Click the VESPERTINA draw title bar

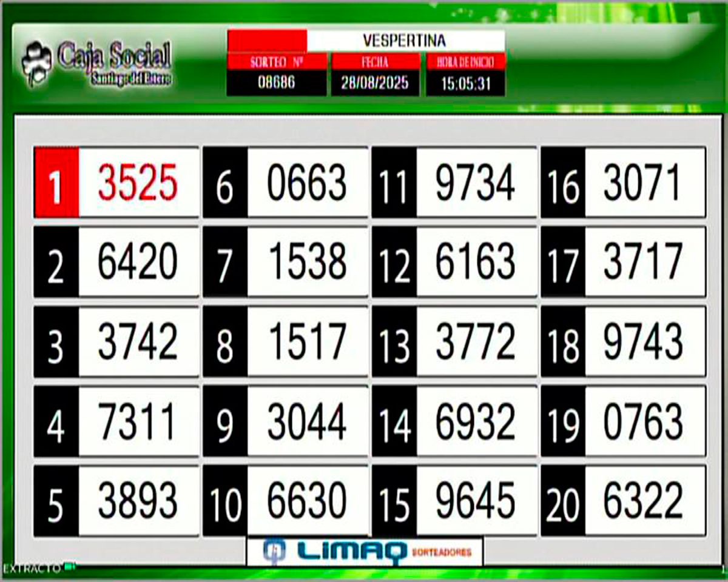(405, 41)
